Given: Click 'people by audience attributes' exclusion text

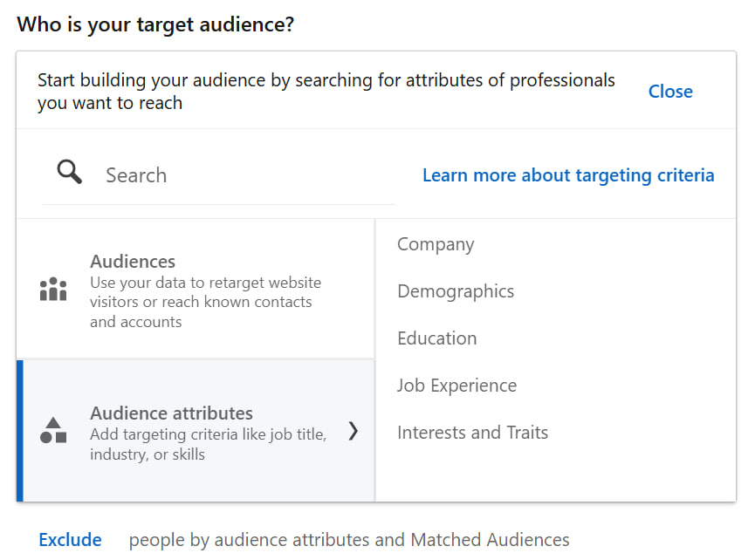Looking at the screenshot, I should (x=349, y=540).
